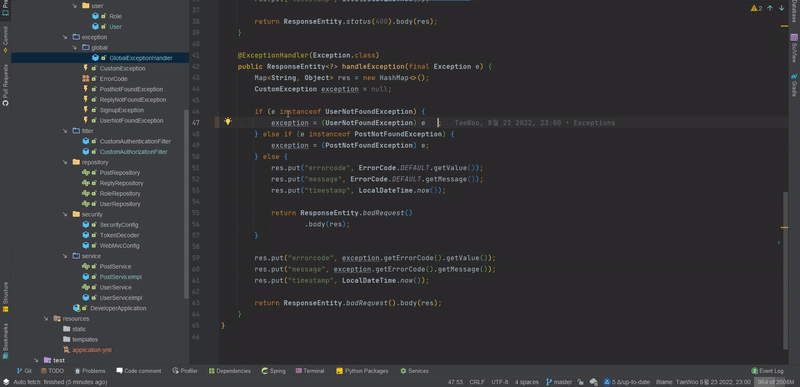This screenshot has width=800, height=387.
Task: Select the ErrorCode enum file
Action: click(114, 79)
